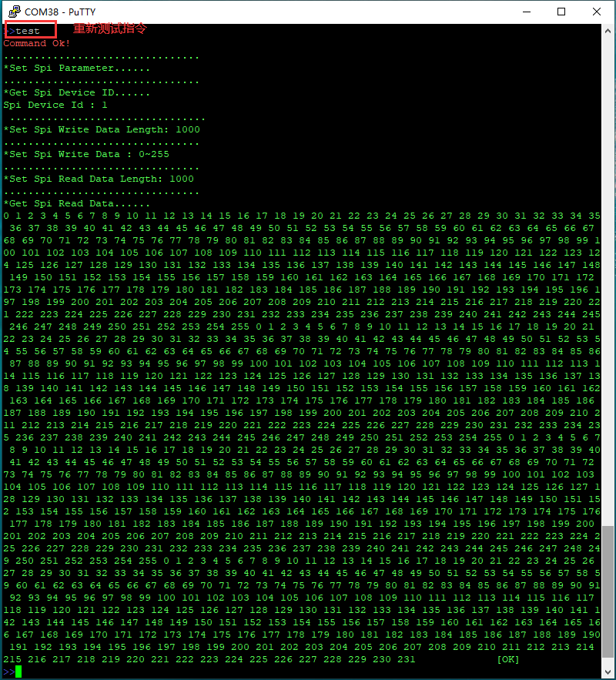This screenshot has width=616, height=680.
Task: Minimize the PuTTY window
Action: point(526,12)
